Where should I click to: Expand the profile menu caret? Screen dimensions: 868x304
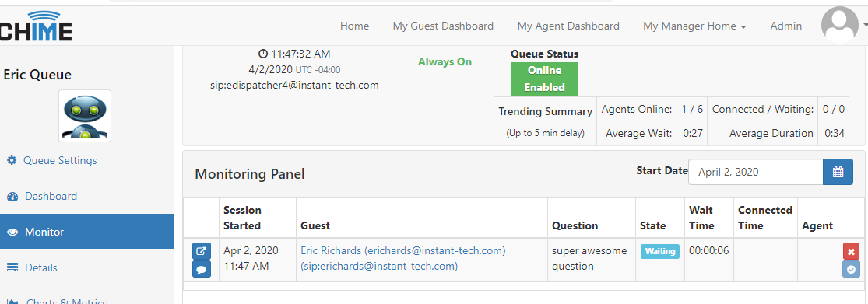tap(864, 26)
